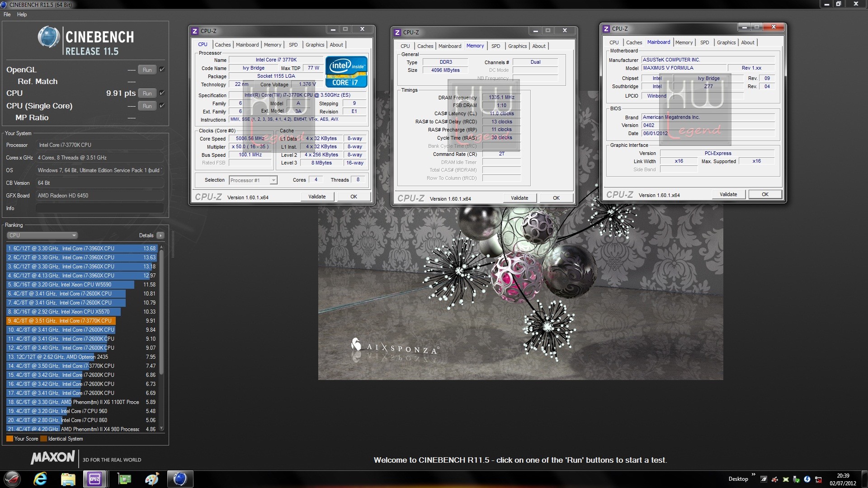The image size is (868, 488).
Task: Open Windows Explorer folder icon in taskbar
Action: click(x=68, y=479)
